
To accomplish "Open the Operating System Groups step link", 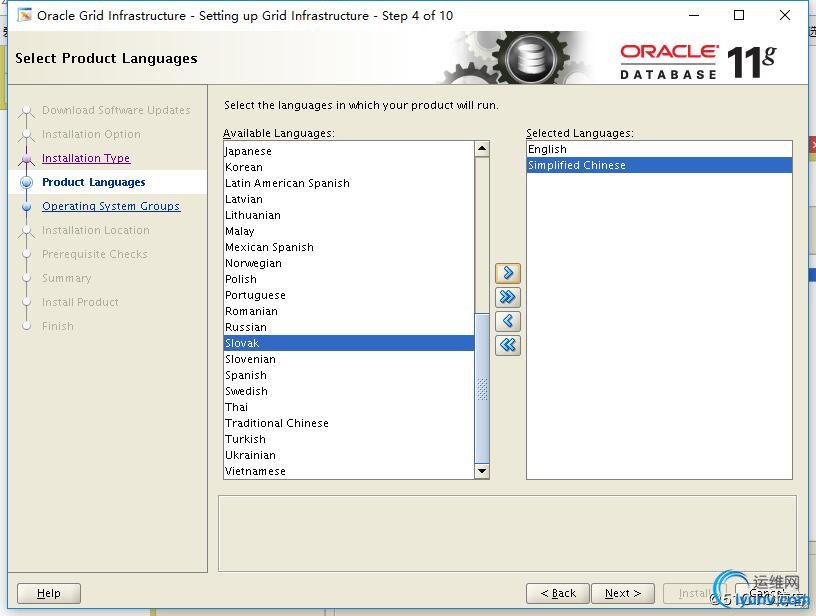I will 111,207.
